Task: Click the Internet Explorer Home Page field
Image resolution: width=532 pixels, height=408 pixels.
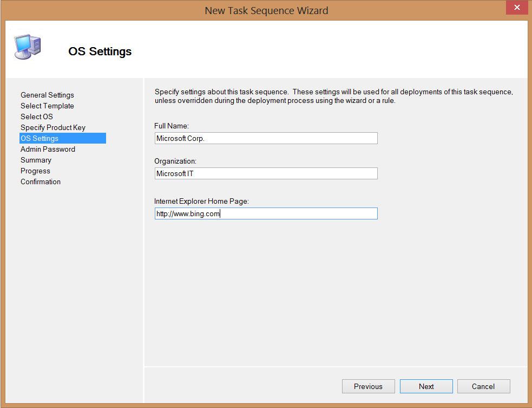Action: tap(266, 213)
